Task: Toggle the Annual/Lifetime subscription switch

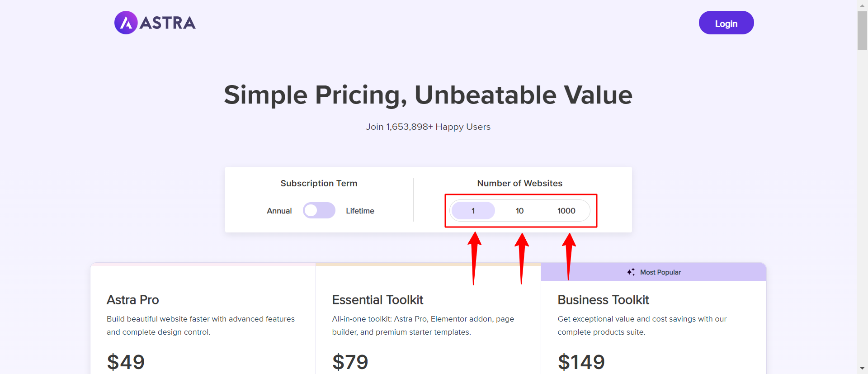Action: pyautogui.click(x=319, y=210)
